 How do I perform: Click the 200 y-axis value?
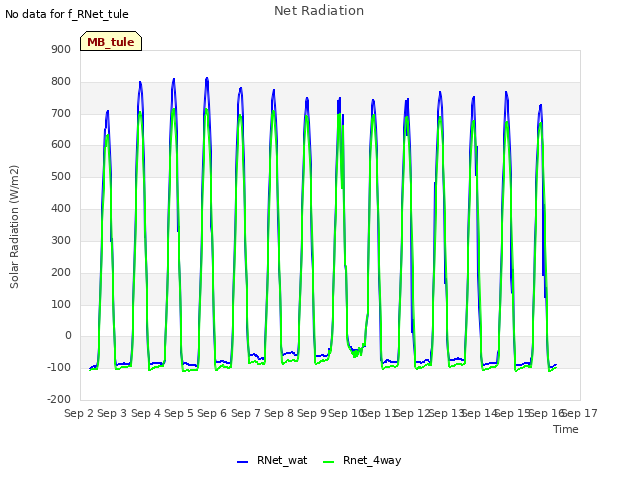pos(61,272)
